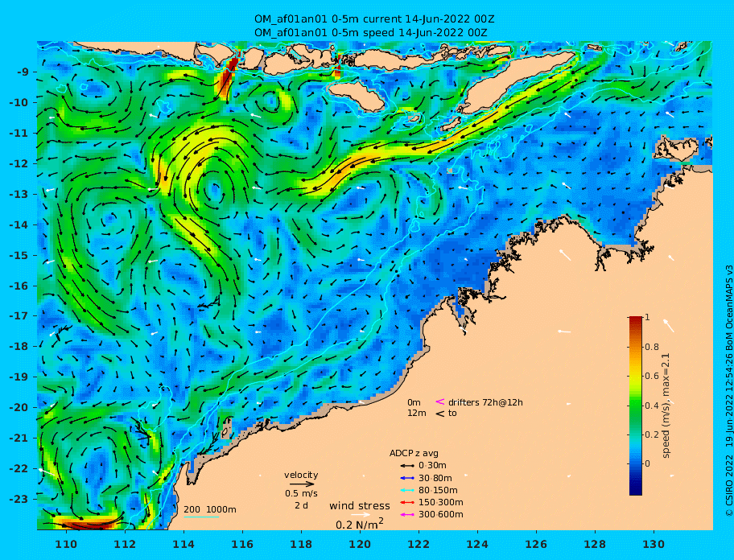
Task: Click the blue 30-80m ADCP arrow
Action: [x=406, y=478]
